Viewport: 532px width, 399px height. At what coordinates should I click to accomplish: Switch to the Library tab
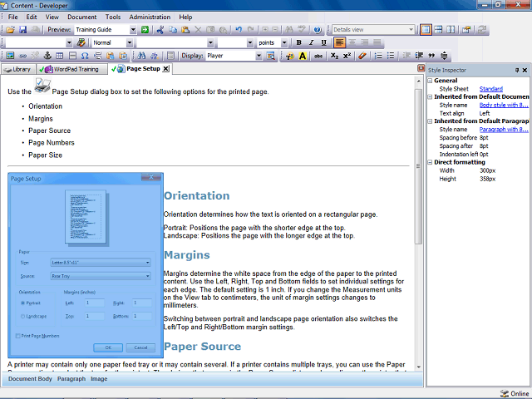tap(18, 69)
